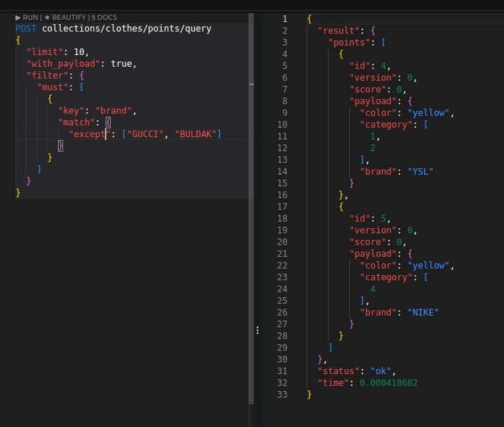Click the "YSL" brand value
Image resolution: width=504 pixels, height=427 pixels.
click(x=420, y=171)
